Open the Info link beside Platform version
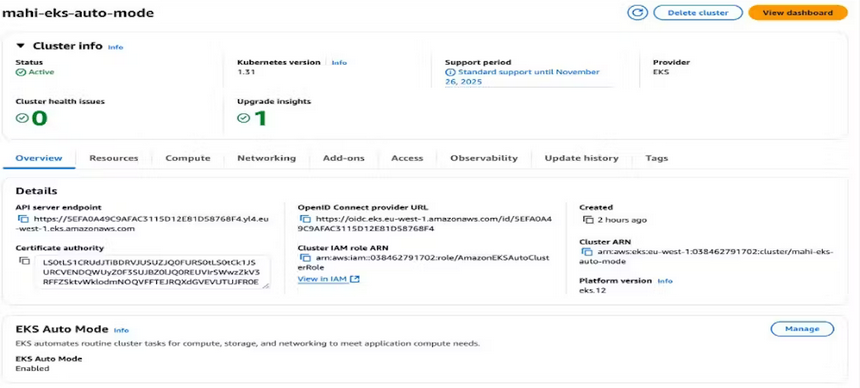Image resolution: width=860 pixels, height=388 pixels. pyautogui.click(x=665, y=281)
